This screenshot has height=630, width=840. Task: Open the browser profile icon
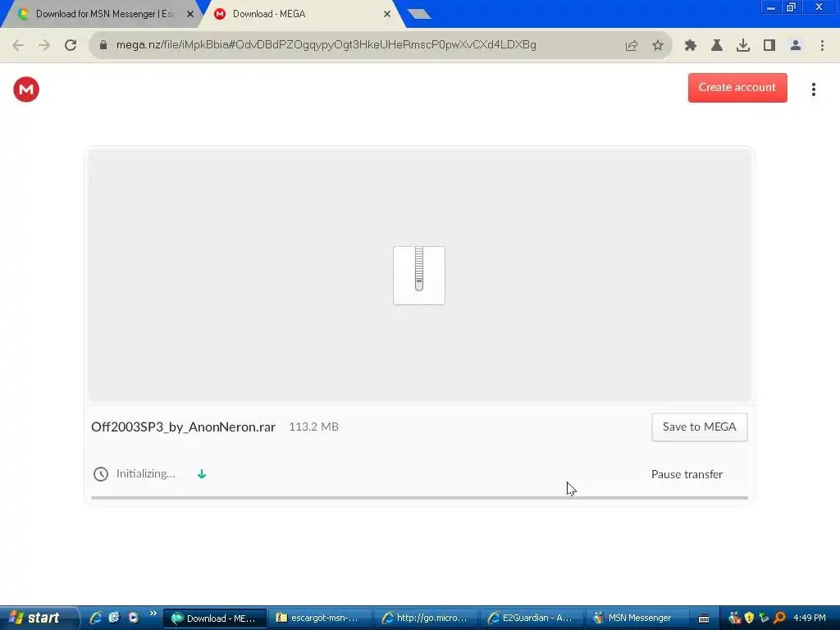point(796,46)
